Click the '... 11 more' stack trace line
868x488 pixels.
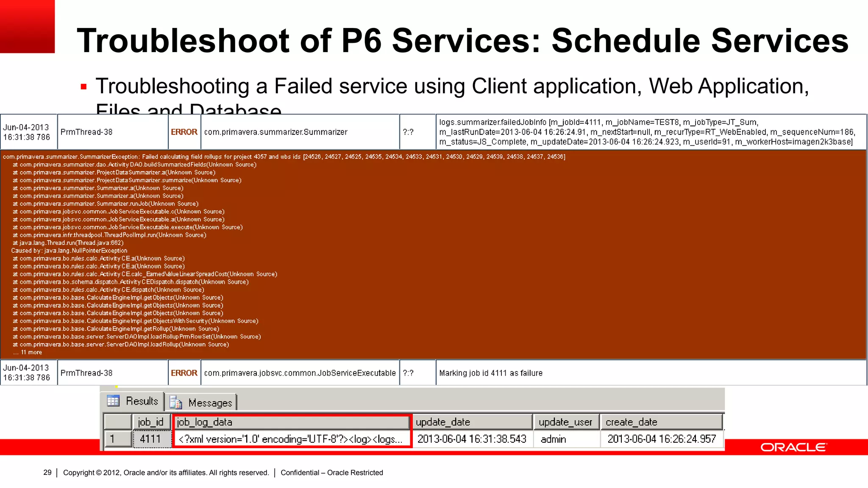(28, 352)
